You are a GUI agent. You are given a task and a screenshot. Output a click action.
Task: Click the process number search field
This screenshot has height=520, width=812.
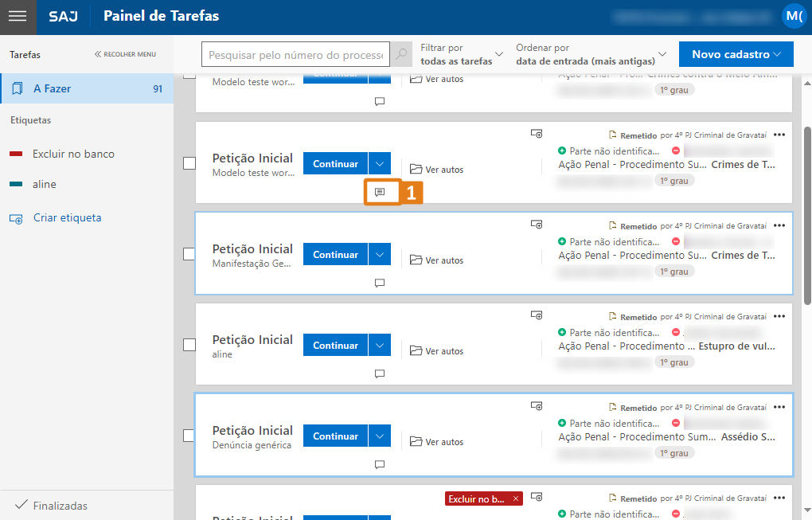click(x=295, y=54)
